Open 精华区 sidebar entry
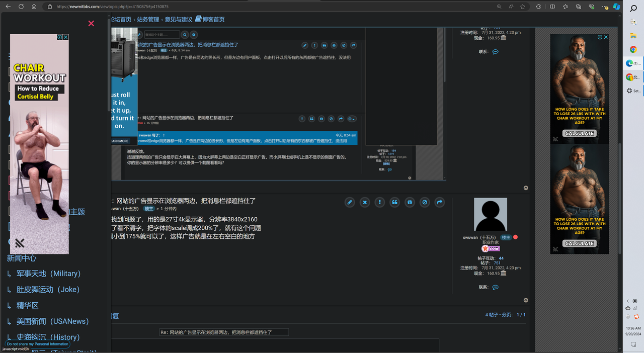The height and width of the screenshot is (353, 644). [28, 305]
